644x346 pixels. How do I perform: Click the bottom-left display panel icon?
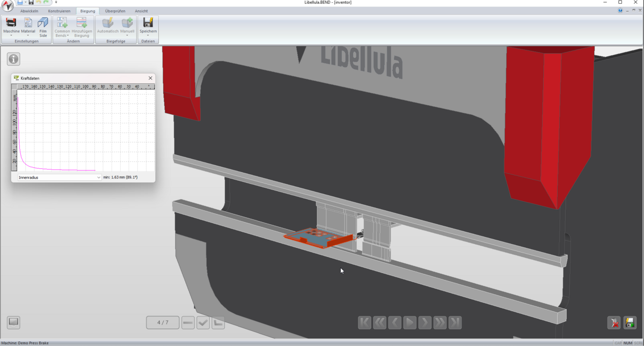tap(13, 322)
